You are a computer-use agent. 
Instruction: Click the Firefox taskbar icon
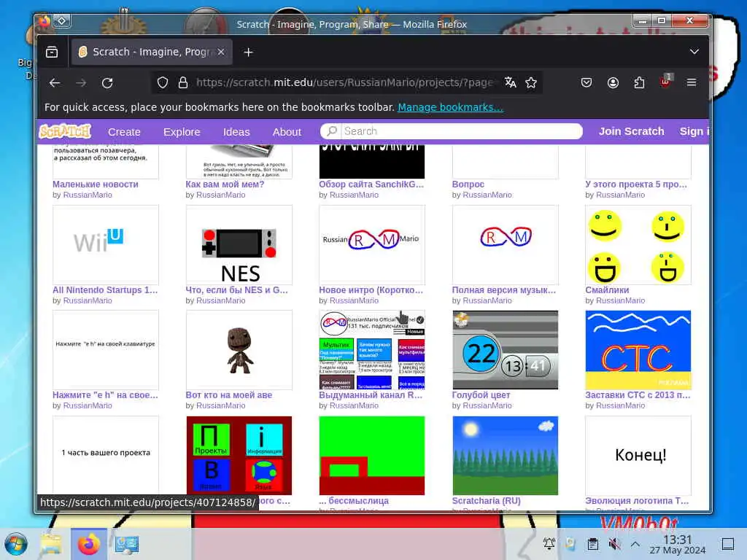pyautogui.click(x=88, y=544)
